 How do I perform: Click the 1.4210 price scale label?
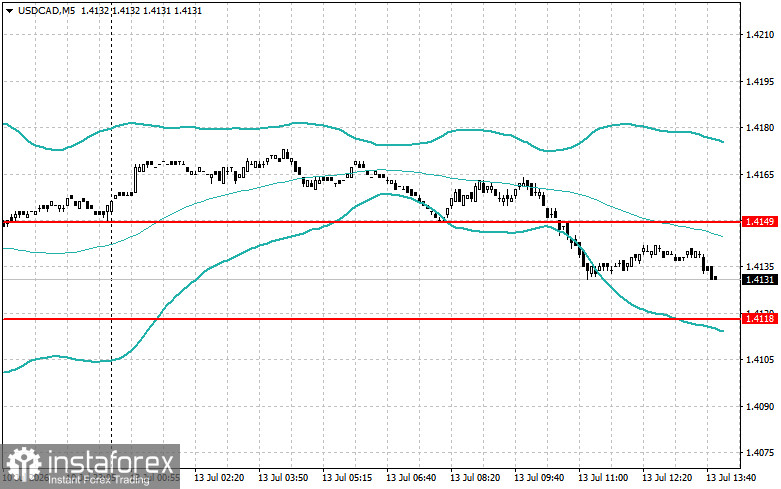[760, 34]
